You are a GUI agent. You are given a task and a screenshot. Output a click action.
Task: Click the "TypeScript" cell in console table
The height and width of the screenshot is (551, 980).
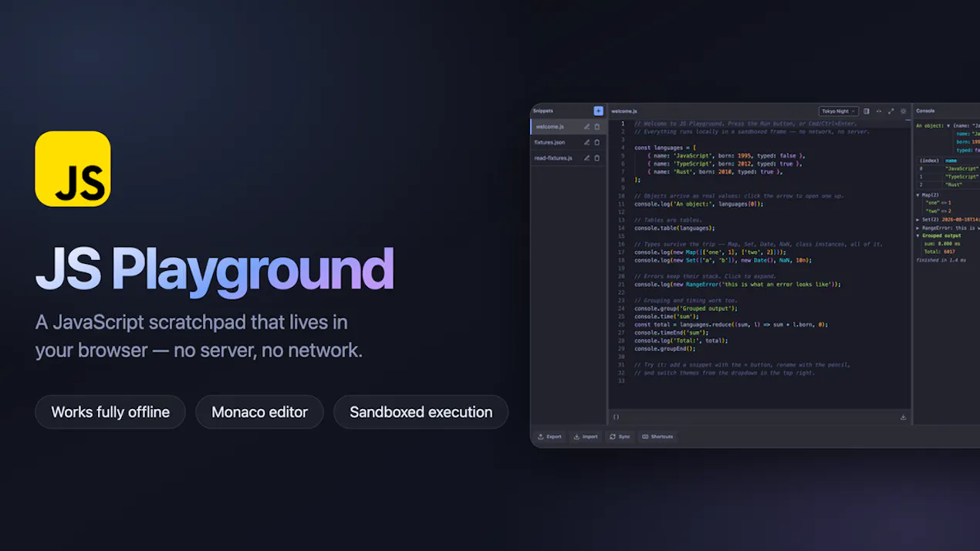point(961,176)
